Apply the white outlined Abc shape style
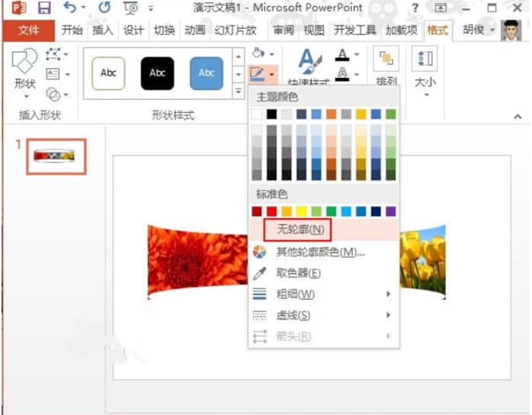This screenshot has height=415, width=532. click(x=108, y=73)
